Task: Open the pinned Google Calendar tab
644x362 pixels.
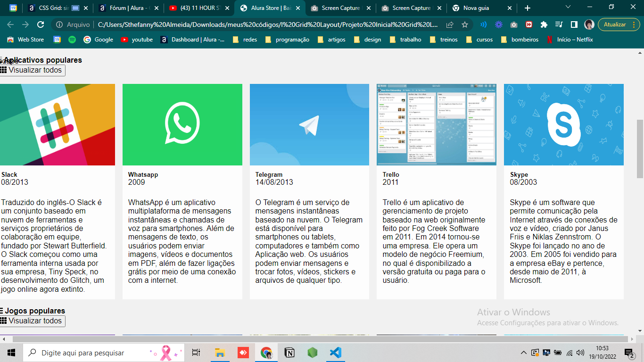Action: point(13,8)
